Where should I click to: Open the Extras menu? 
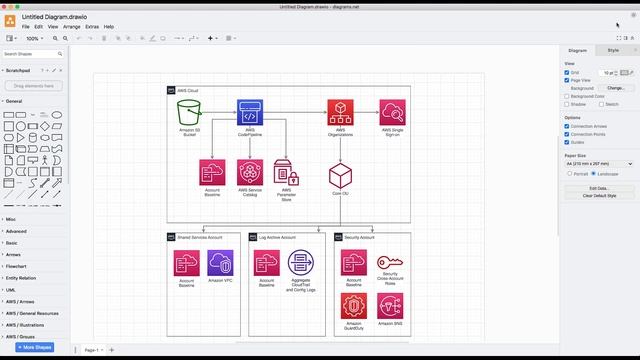[x=92, y=27]
